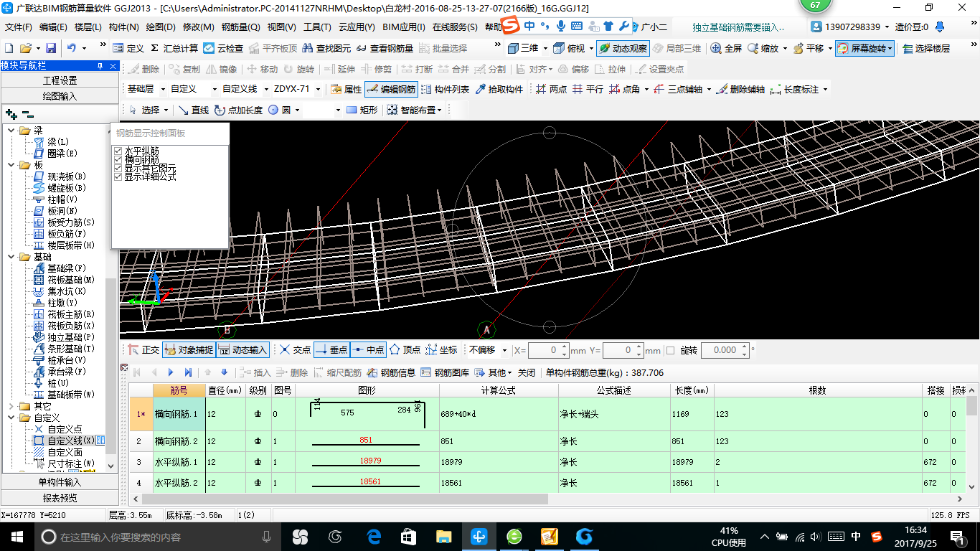
Task: Open 云检查 cloud check tool
Action: coord(223,49)
